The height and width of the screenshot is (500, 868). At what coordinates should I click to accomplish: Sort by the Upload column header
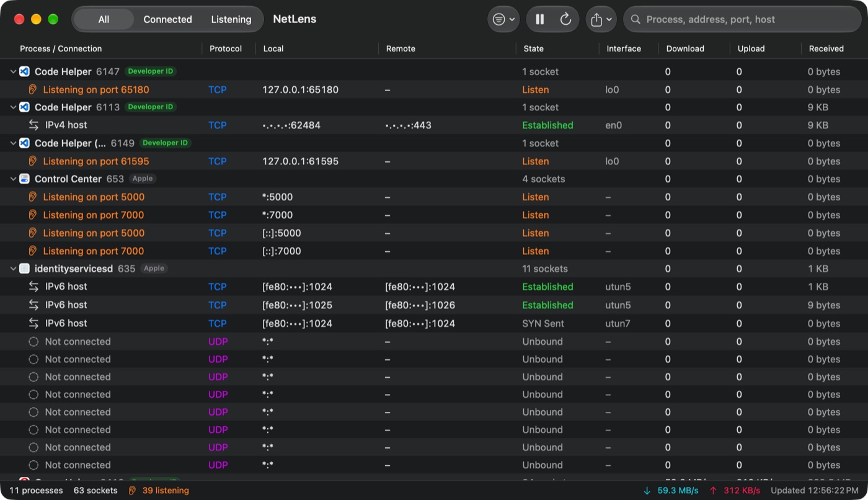click(751, 48)
